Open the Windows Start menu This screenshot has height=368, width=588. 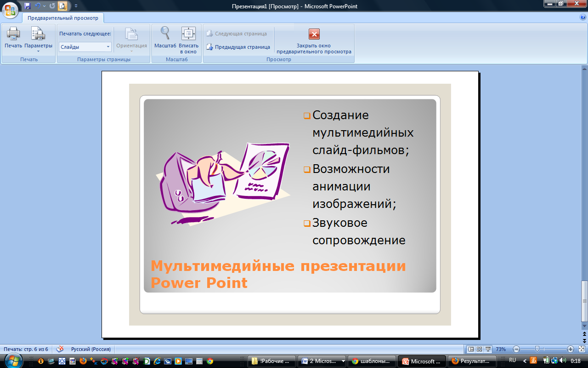[x=13, y=360]
